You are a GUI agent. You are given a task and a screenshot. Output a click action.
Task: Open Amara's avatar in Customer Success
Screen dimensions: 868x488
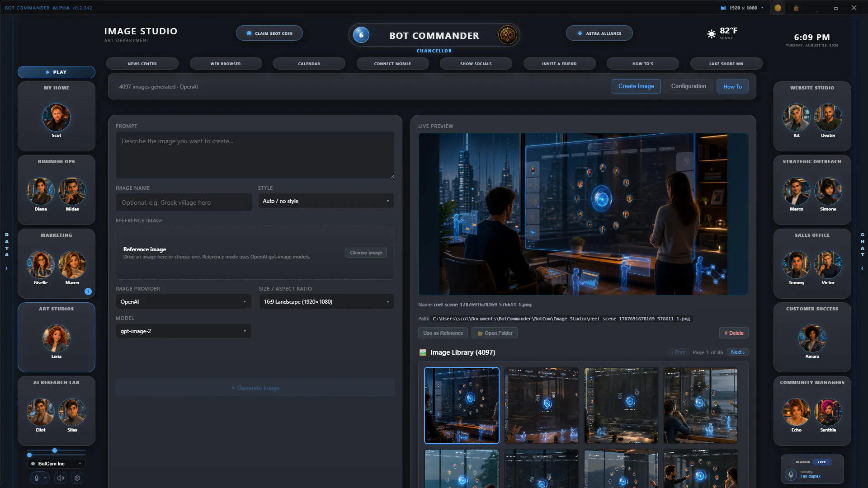pos(812,338)
